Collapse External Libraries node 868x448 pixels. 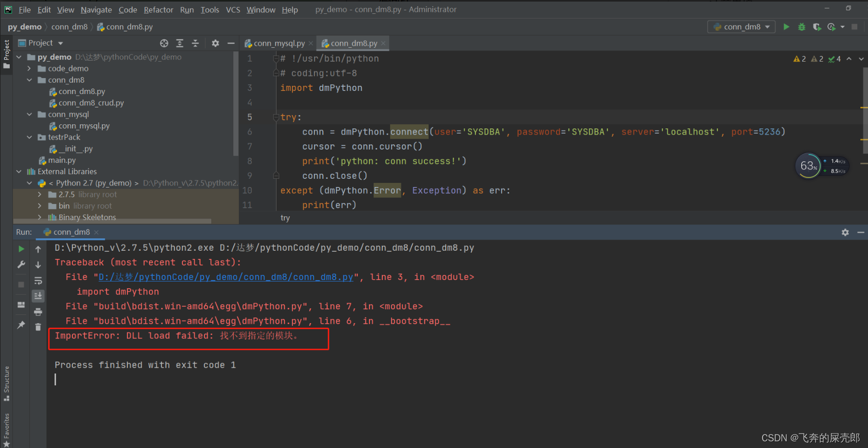pos(19,172)
